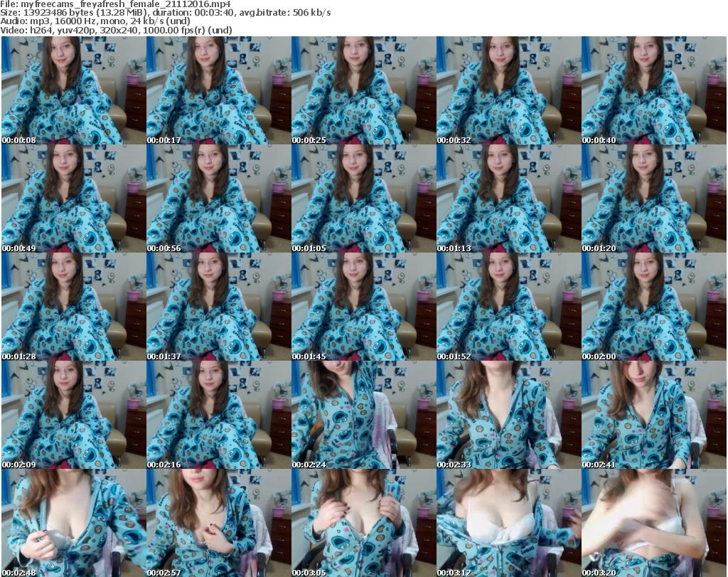Click the Audio mp3 info line
The width and height of the screenshot is (728, 577).
point(95,21)
